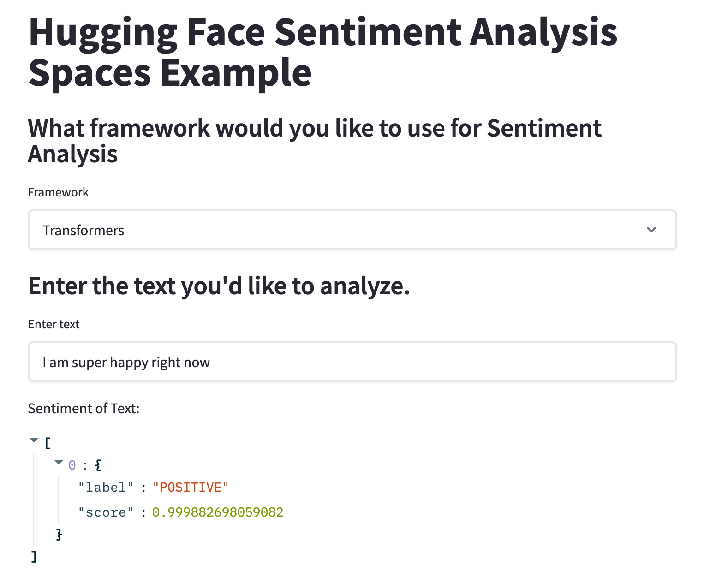The image size is (728, 571).
Task: Click the opening square bracket of JSON
Action: click(47, 443)
